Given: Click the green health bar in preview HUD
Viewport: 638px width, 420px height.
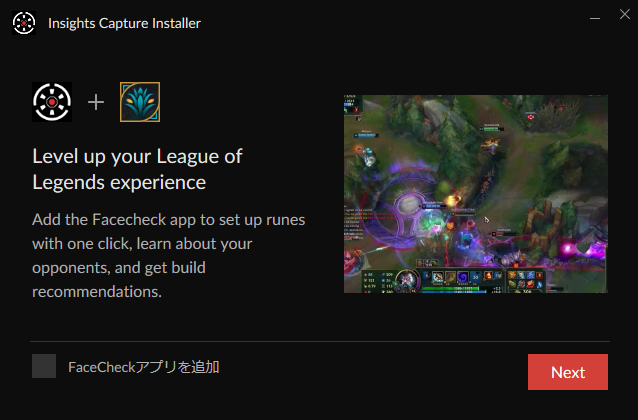Looking at the screenshot, I should (450, 289).
